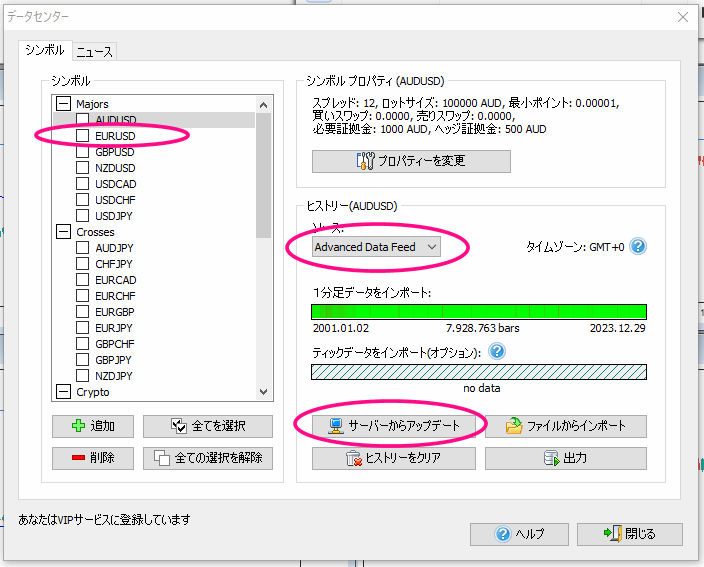Screen dimensions: 704x567
Task: Click symbol list scroll up arrow
Action: 264,105
